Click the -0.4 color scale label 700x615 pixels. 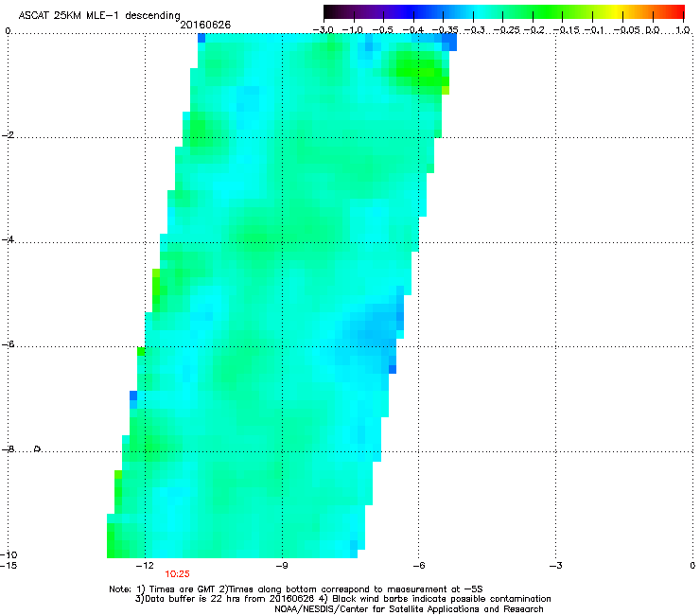[x=413, y=30]
